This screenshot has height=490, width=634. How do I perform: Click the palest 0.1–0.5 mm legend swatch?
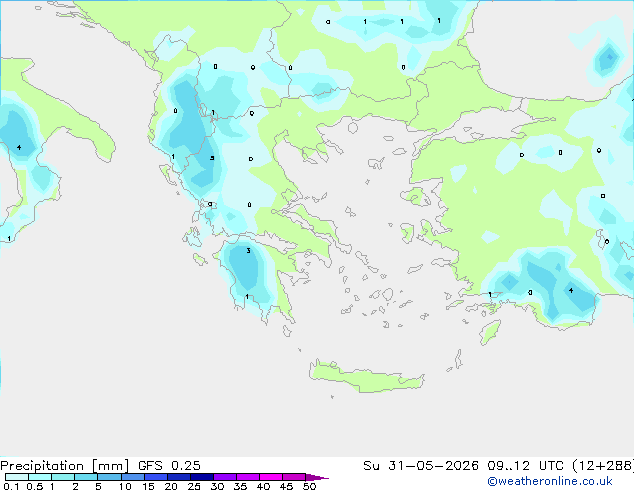(x=17, y=477)
